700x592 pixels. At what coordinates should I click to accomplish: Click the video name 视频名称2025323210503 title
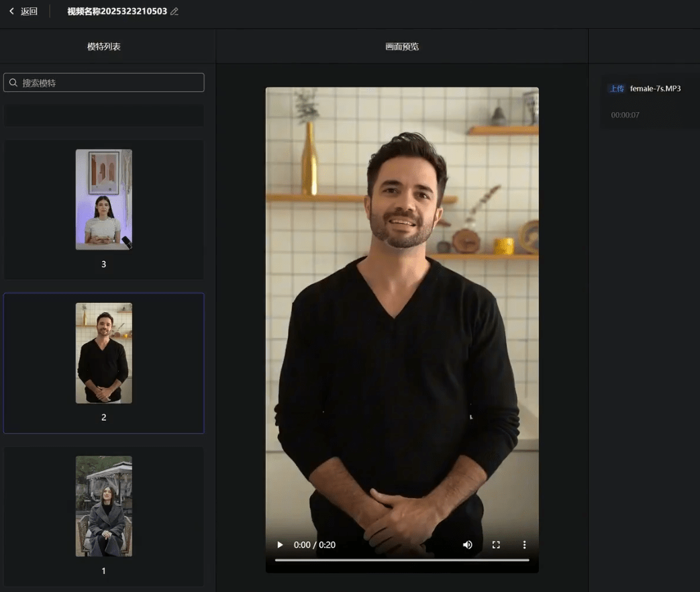pos(117,11)
